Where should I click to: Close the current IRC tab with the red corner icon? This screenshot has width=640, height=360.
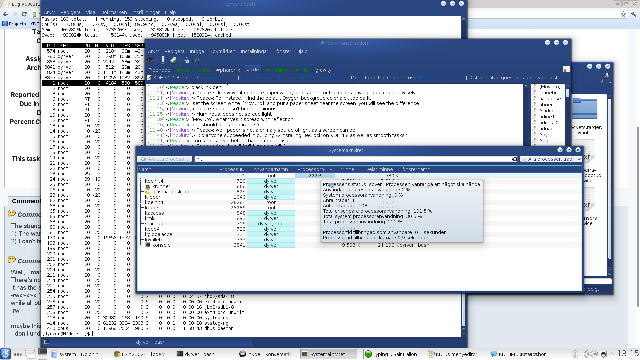pos(566,69)
